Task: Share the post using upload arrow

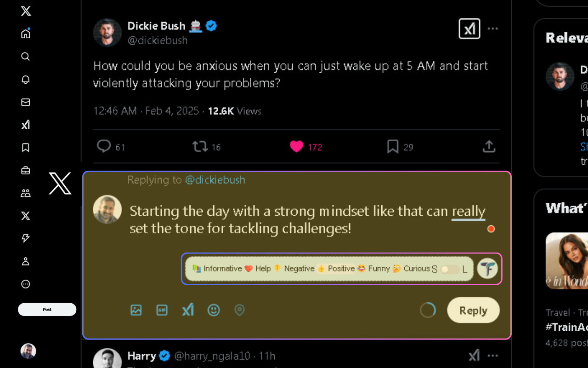Action: 489,147
